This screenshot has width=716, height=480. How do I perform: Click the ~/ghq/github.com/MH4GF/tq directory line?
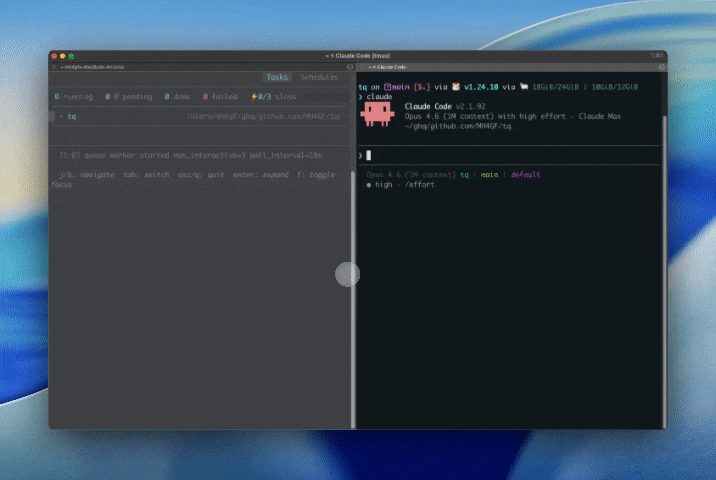click(x=458, y=127)
